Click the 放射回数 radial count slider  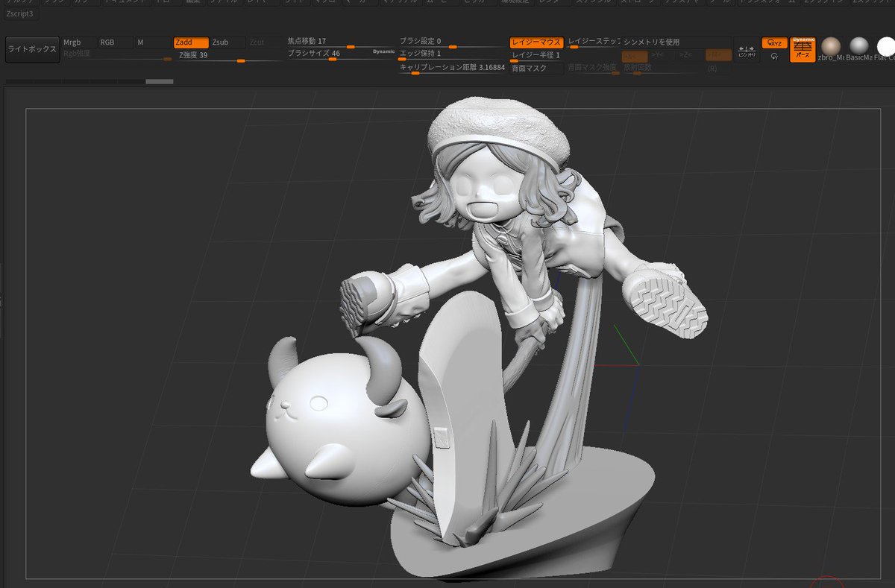coord(662,68)
